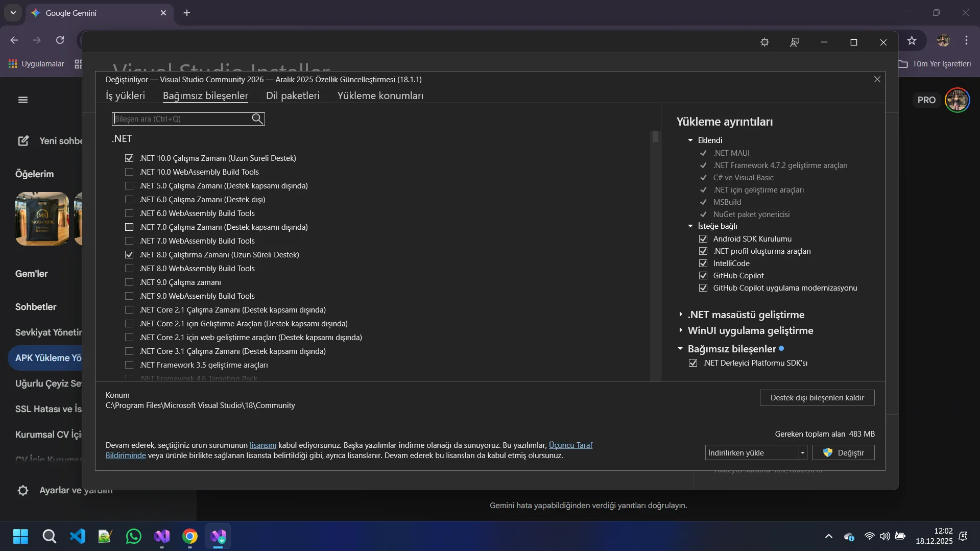Open the Visual Studio Installer taskbar icon

(218, 537)
